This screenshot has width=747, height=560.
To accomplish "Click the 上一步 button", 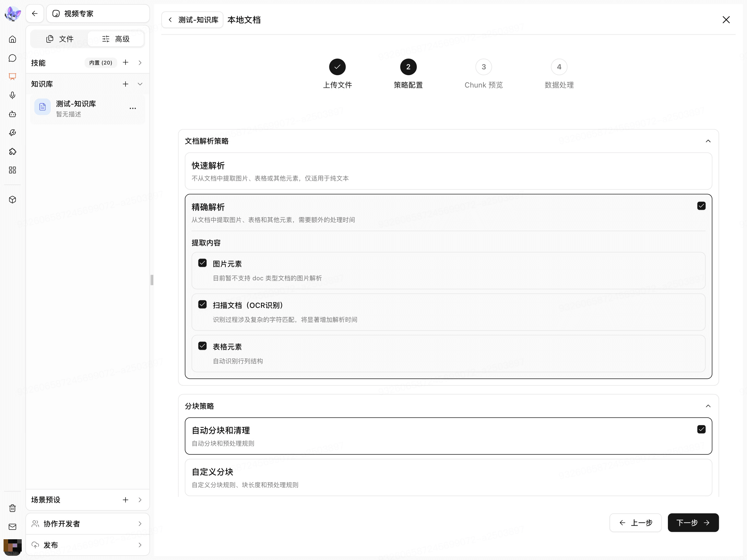I will (635, 523).
